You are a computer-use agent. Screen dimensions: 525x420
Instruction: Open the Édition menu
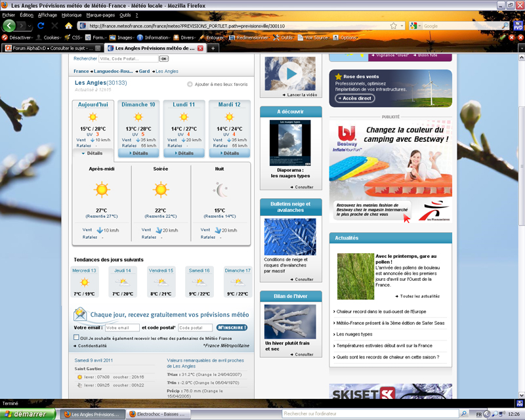pyautogui.click(x=26, y=15)
